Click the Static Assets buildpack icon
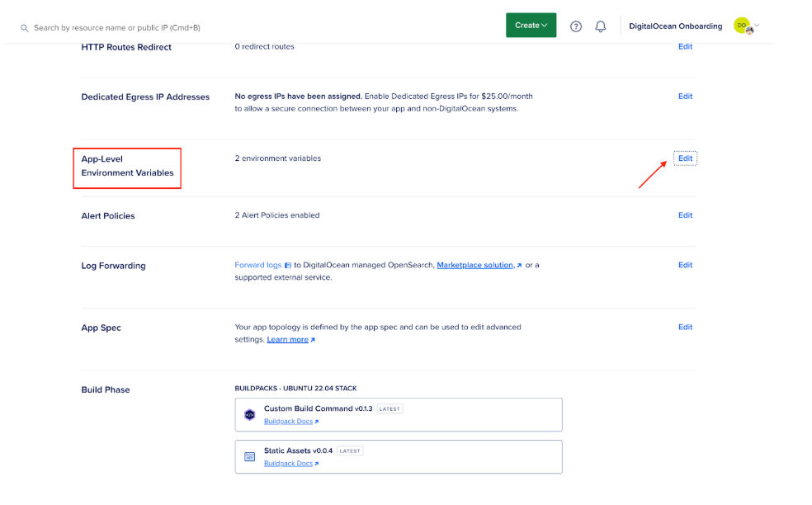The height and width of the screenshot is (505, 812). point(249,457)
